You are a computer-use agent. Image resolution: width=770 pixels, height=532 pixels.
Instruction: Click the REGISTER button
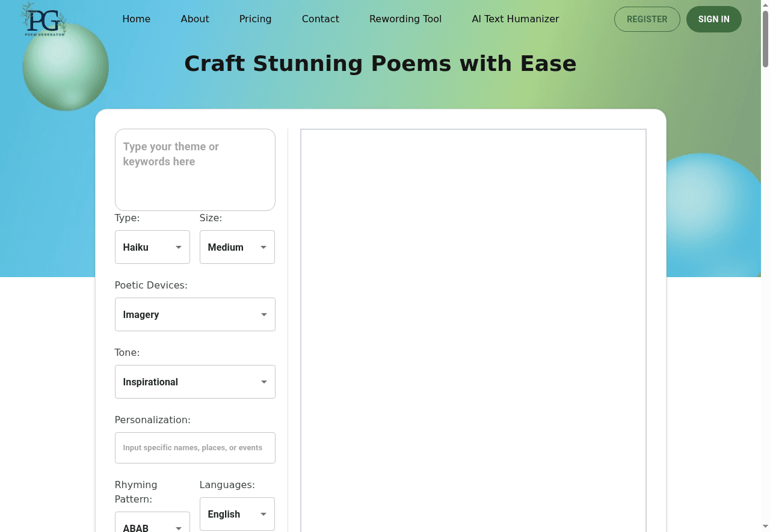(x=647, y=19)
